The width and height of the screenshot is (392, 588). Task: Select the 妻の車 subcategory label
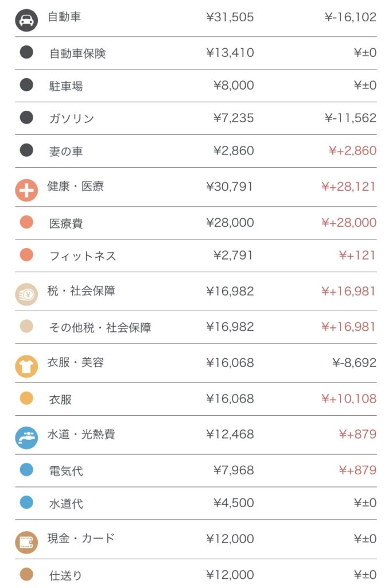(x=66, y=152)
